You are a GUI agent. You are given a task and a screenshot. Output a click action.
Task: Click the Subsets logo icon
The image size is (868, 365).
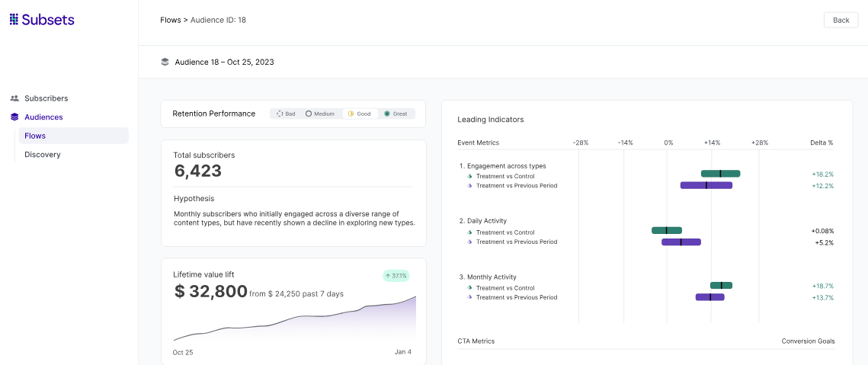click(x=14, y=20)
